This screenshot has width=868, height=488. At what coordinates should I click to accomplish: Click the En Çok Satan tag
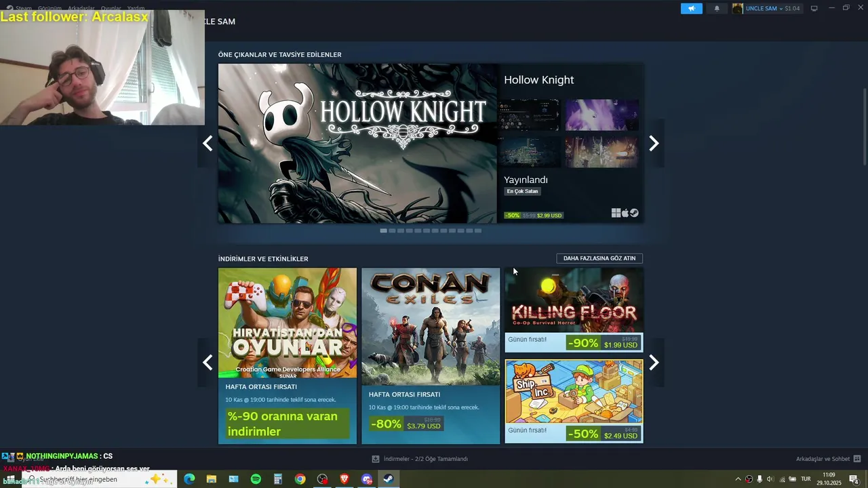tap(522, 191)
